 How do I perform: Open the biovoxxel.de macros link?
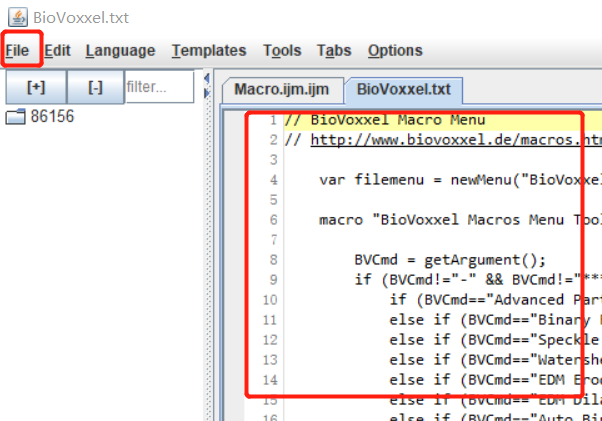pos(456,140)
